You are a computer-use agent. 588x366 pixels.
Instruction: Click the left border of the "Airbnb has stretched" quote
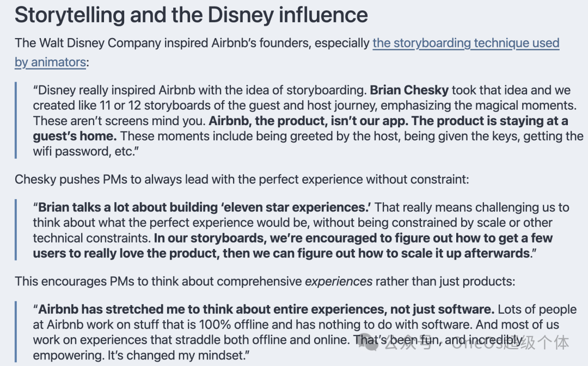pyautogui.click(x=16, y=332)
